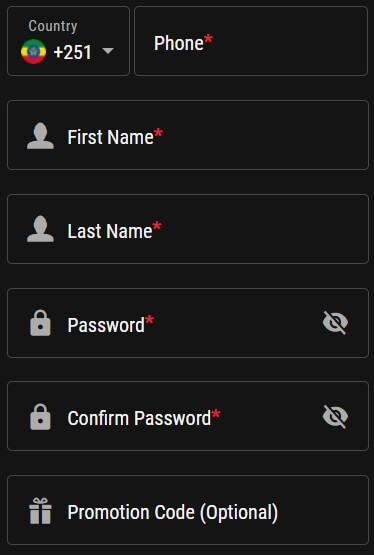Image resolution: width=374 pixels, height=555 pixels.
Task: Select the Last Name text field
Action: [x=188, y=229]
